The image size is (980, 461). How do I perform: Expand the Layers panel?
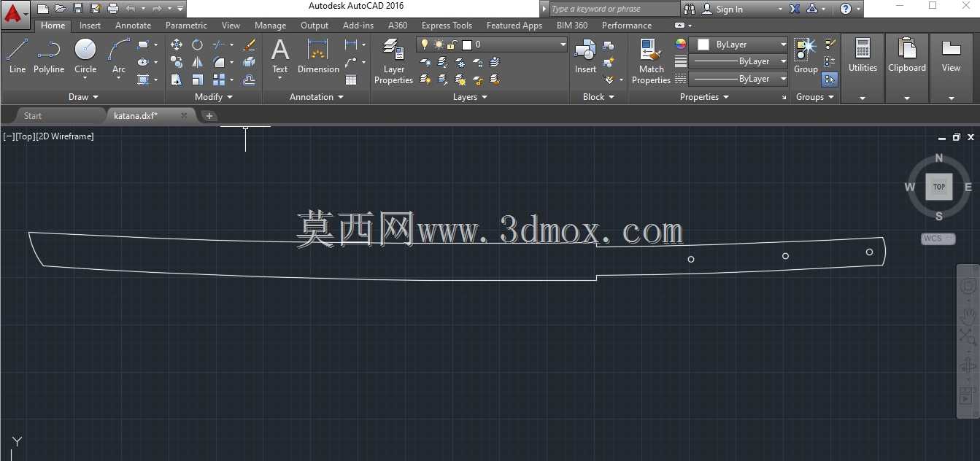point(470,97)
